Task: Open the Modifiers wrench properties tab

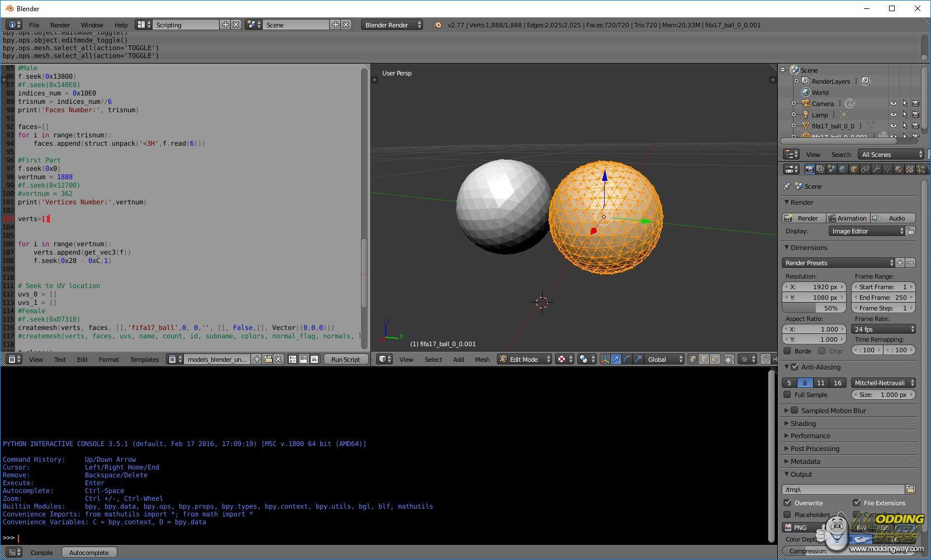Action: pos(876,169)
